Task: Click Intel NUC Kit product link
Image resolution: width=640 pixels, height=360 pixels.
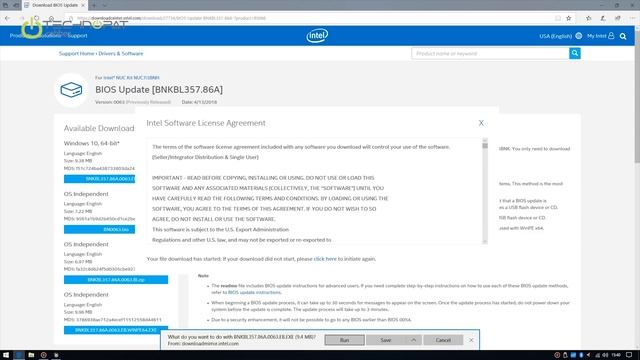Action: pyautogui.click(x=131, y=78)
